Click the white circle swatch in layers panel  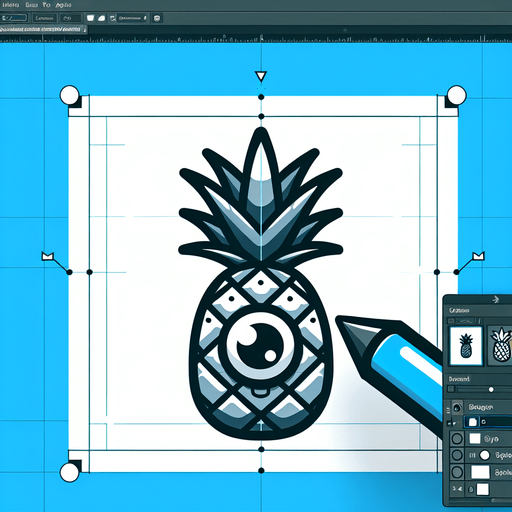[x=484, y=455]
